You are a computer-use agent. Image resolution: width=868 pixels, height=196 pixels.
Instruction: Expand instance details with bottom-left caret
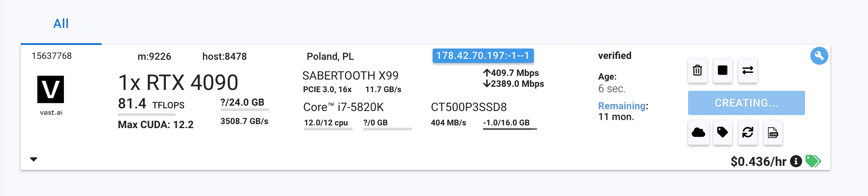tap(34, 159)
